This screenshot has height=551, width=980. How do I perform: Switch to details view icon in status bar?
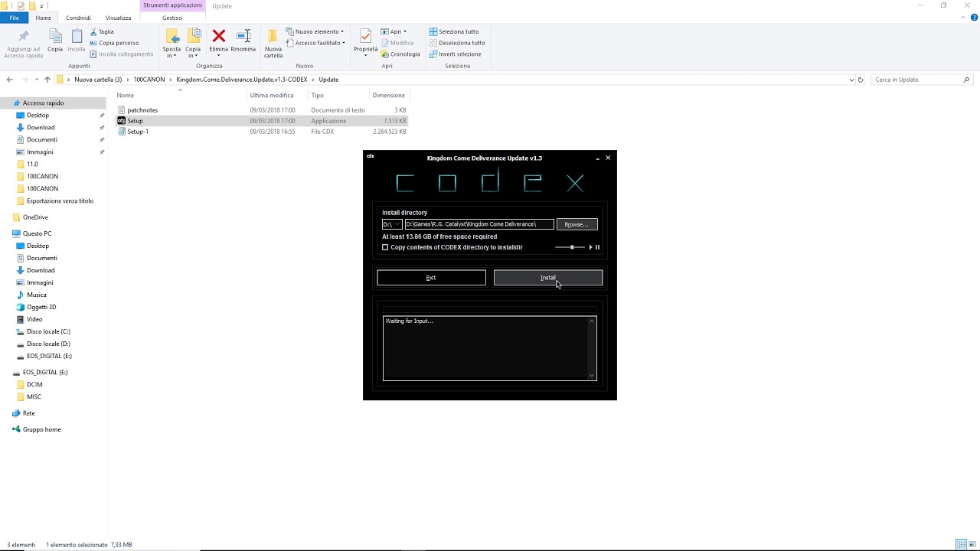(960, 544)
